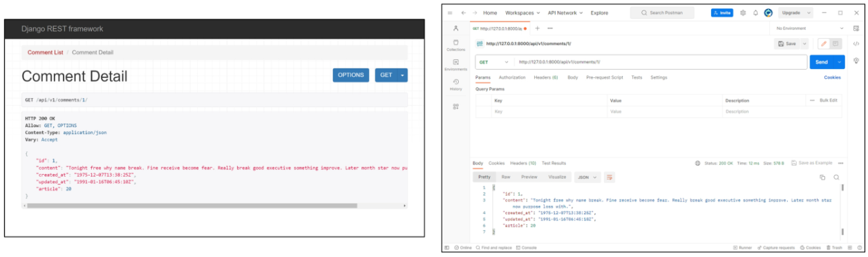Open Environments in Postman sidebar
Viewport: 868px width, 257px height.
pos(455,65)
